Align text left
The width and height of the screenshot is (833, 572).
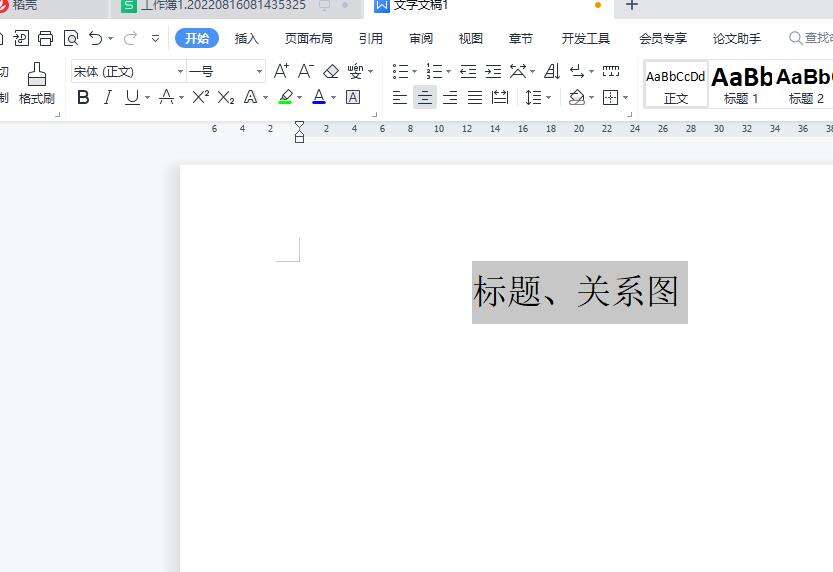point(400,97)
